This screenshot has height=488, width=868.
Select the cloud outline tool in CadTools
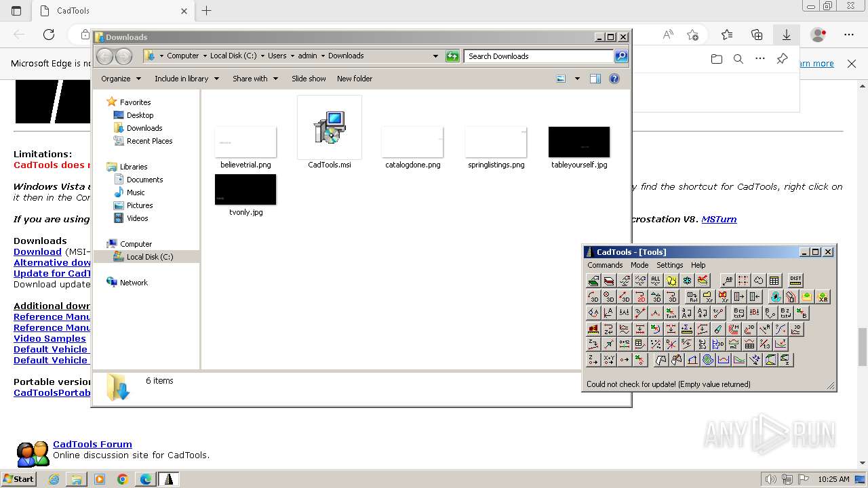(x=759, y=280)
